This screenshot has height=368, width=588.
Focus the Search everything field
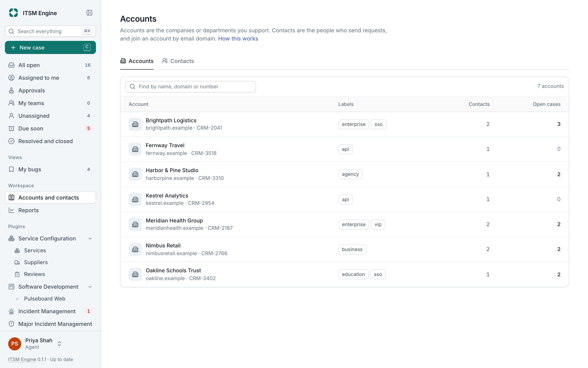50,31
